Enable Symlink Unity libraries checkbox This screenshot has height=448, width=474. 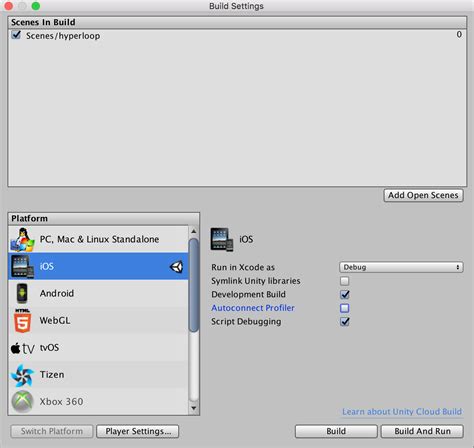tap(345, 281)
